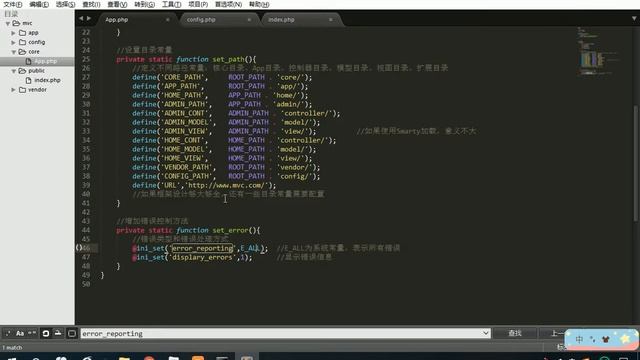Open the 帮助(H) menu

pos(259,4)
